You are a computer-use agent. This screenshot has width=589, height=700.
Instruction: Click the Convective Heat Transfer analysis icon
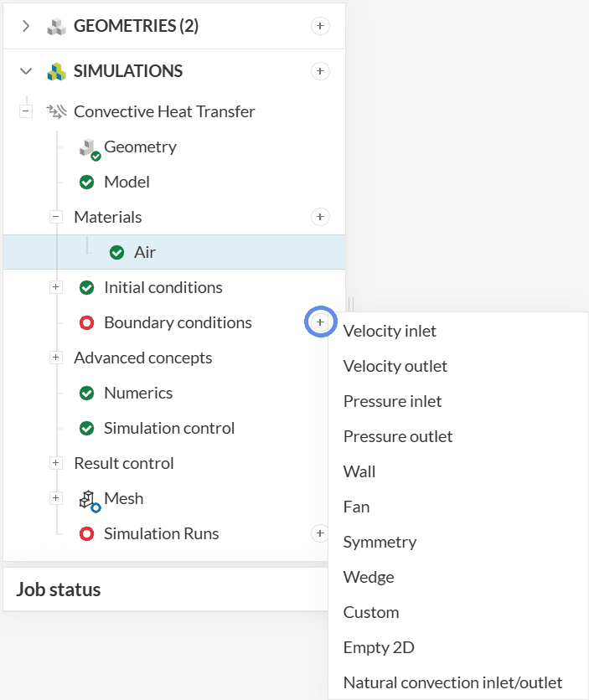point(56,111)
